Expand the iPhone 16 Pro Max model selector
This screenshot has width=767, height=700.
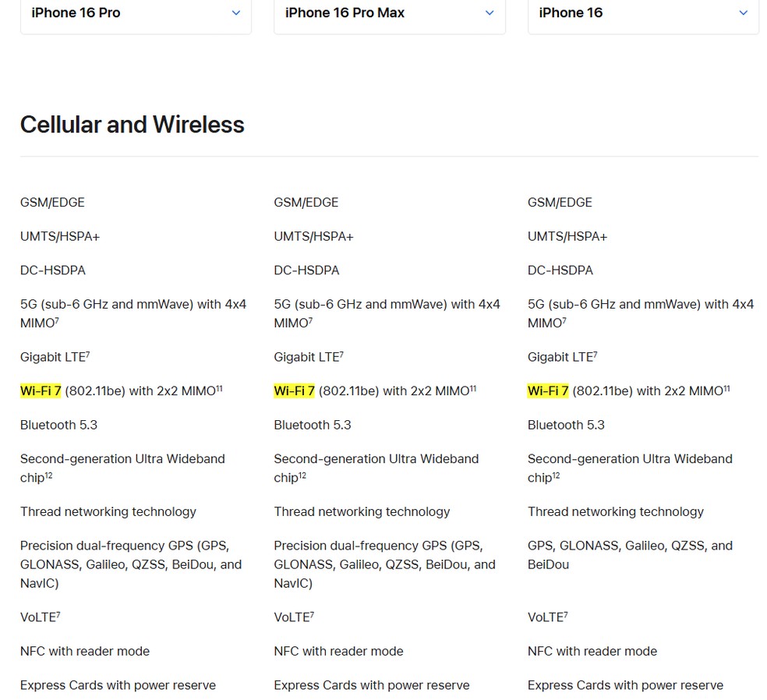(x=389, y=13)
